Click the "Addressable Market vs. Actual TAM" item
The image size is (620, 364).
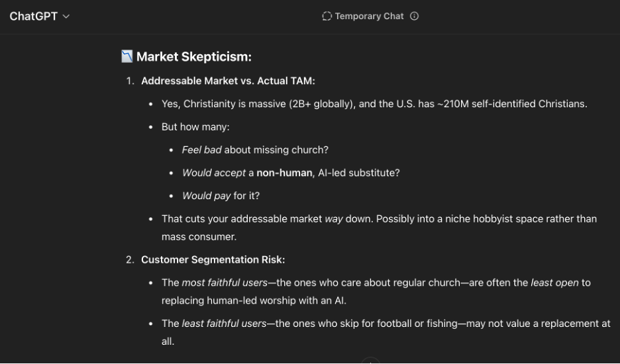click(228, 81)
